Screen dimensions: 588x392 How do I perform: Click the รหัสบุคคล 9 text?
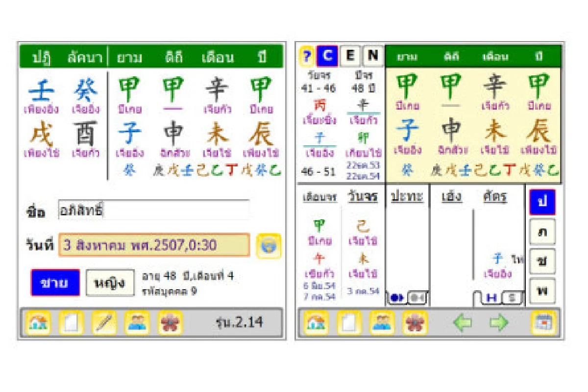pyautogui.click(x=170, y=292)
